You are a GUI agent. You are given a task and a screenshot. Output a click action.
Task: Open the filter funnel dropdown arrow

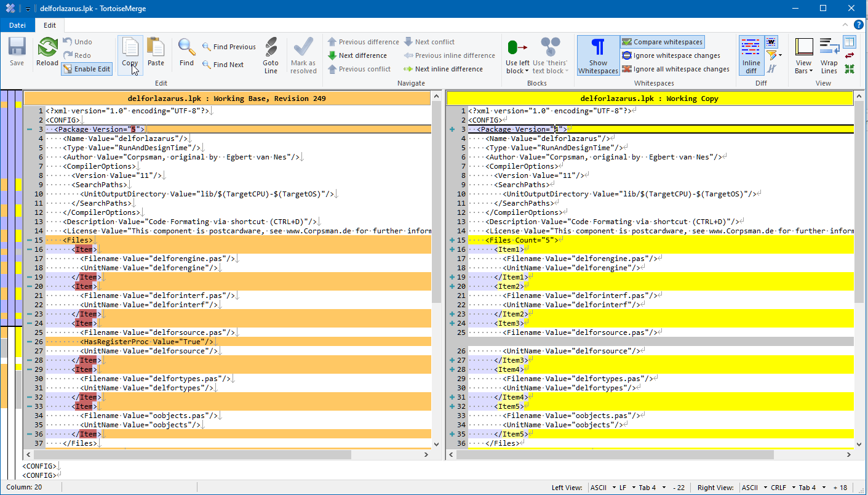click(780, 55)
